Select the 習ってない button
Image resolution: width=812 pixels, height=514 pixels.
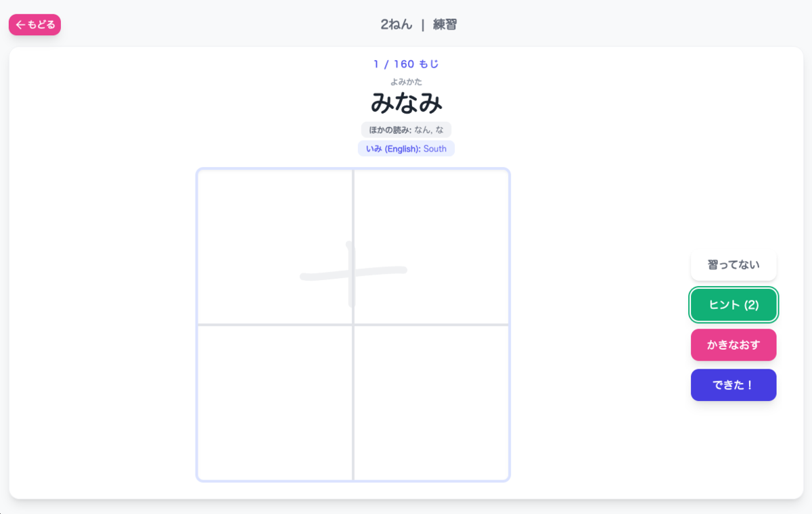[x=734, y=264]
